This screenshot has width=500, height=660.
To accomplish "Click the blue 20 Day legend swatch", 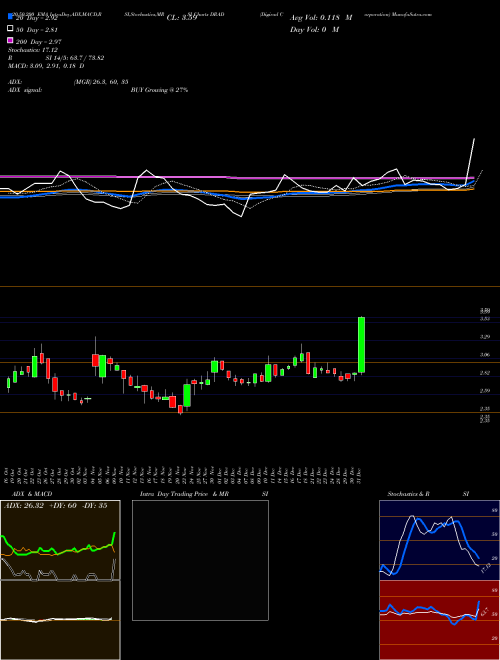I will (x=10, y=17).
